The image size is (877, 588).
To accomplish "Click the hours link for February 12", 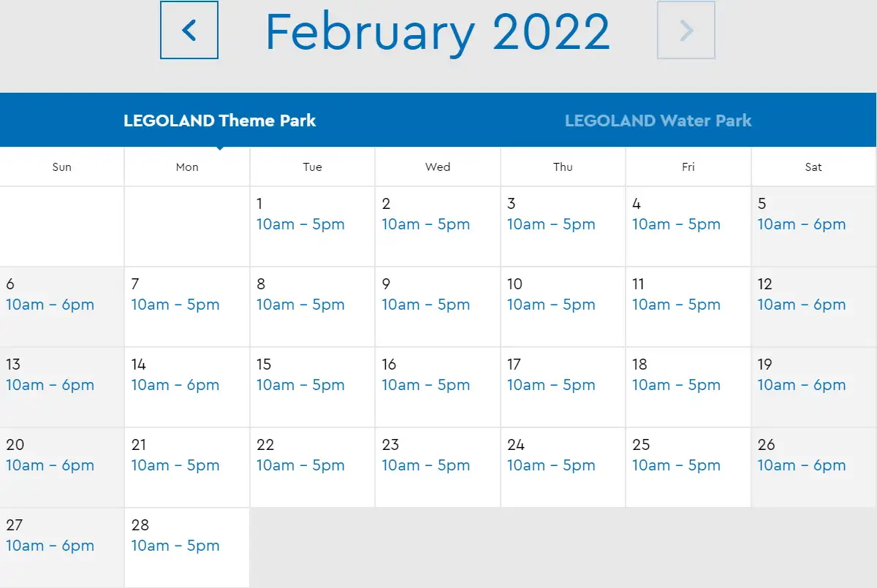I will coord(801,305).
